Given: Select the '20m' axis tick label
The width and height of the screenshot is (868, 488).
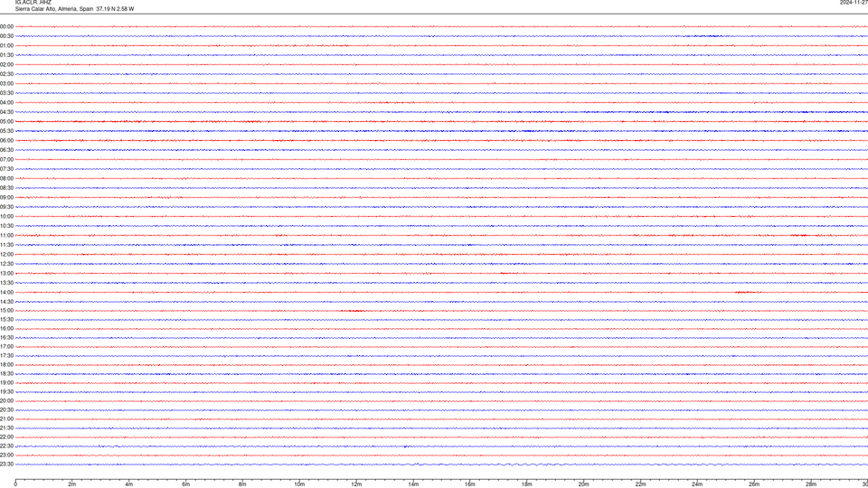Looking at the screenshot, I should coord(583,484).
